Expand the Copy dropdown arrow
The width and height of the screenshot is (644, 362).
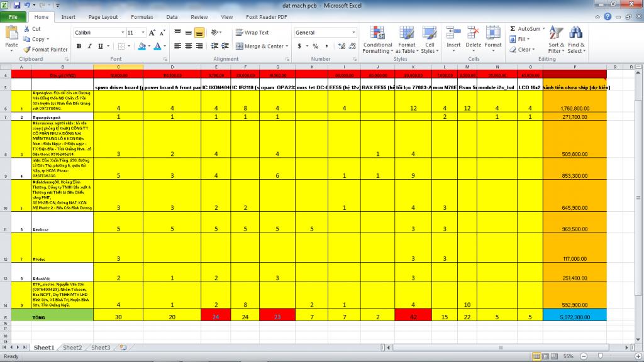(x=48, y=39)
